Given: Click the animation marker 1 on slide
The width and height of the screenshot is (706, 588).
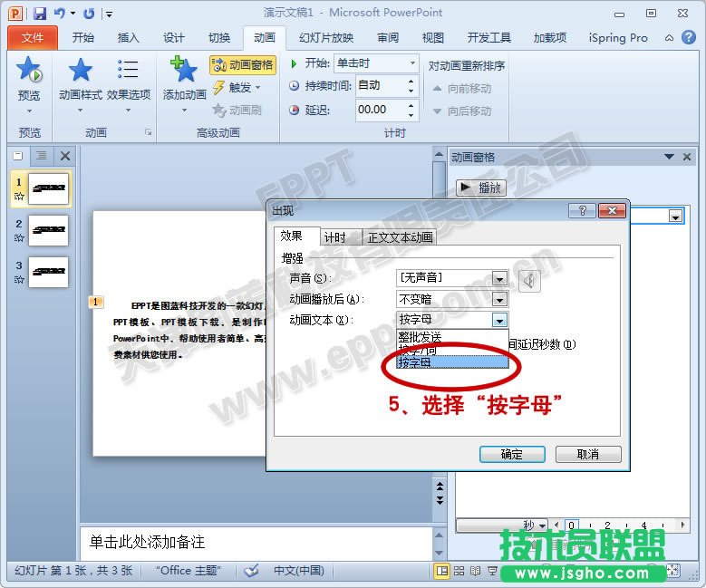Looking at the screenshot, I should coord(96,302).
